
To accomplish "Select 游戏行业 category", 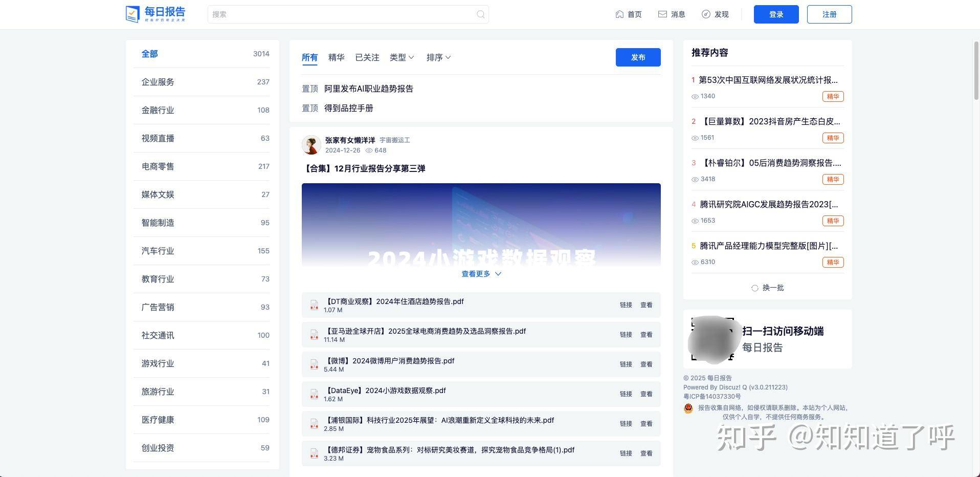I will (x=202, y=363).
